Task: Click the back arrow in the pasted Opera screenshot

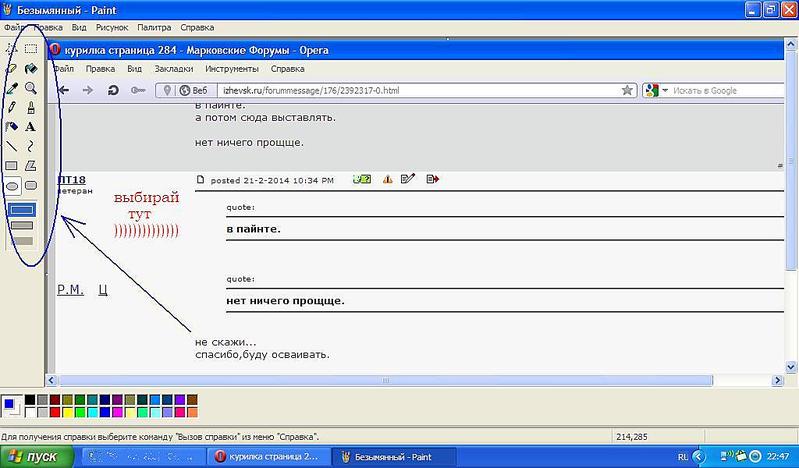Action: 64,90
